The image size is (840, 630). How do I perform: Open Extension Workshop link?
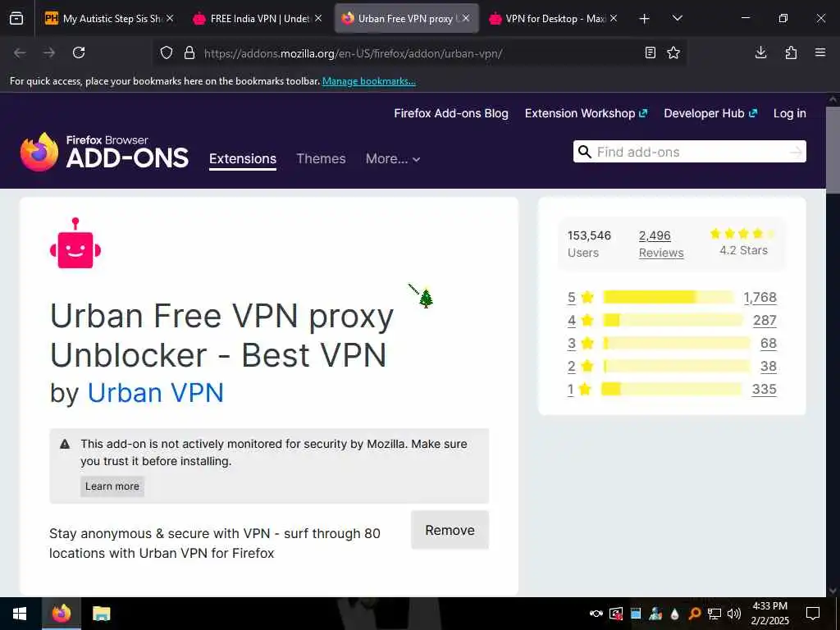click(586, 113)
